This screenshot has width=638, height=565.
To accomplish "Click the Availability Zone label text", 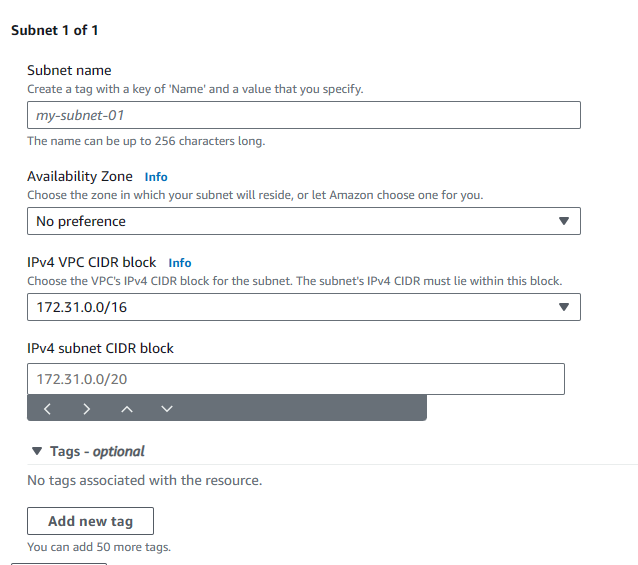I will [80, 176].
